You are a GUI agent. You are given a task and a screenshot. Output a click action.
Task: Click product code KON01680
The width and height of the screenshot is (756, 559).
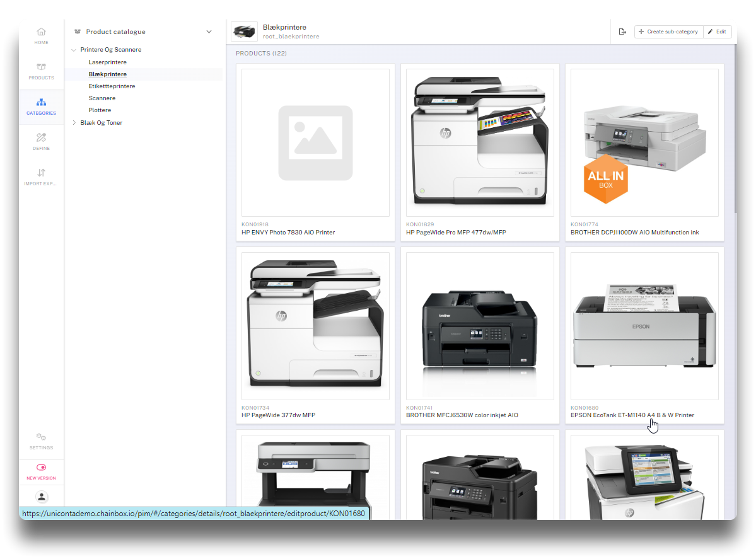pos(584,408)
